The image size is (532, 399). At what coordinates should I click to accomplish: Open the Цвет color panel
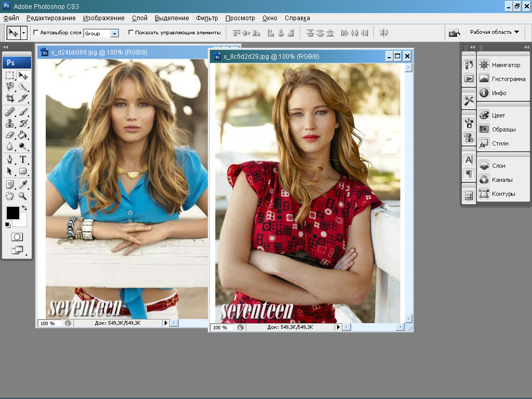[503, 115]
